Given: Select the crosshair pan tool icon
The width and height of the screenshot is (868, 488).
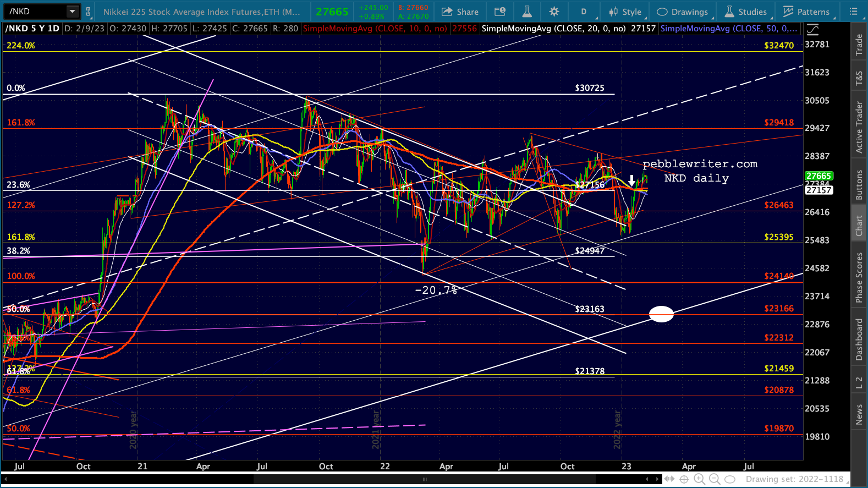Looking at the screenshot, I should click(684, 479).
